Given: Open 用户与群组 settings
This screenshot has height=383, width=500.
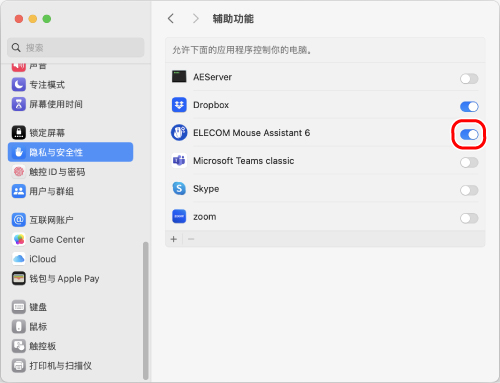Looking at the screenshot, I should point(52,191).
